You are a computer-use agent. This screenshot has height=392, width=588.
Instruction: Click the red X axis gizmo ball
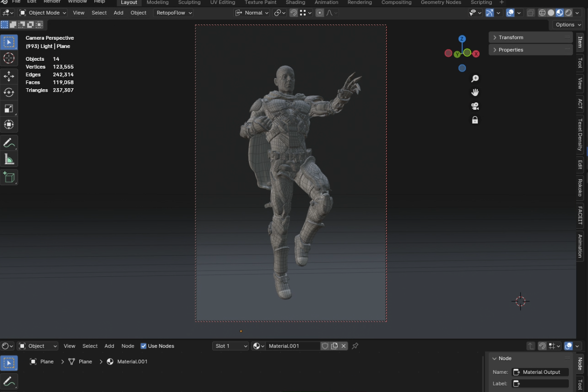[476, 53]
